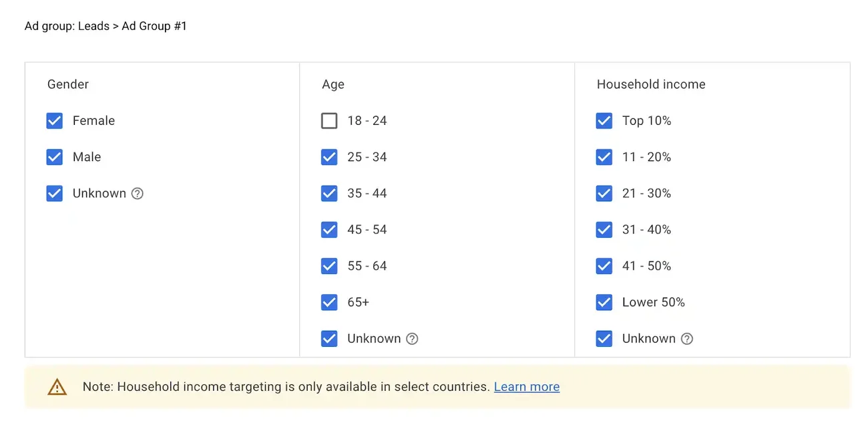Uncheck the 55 - 64 age group
The image size is (868, 425).
pyautogui.click(x=329, y=266)
